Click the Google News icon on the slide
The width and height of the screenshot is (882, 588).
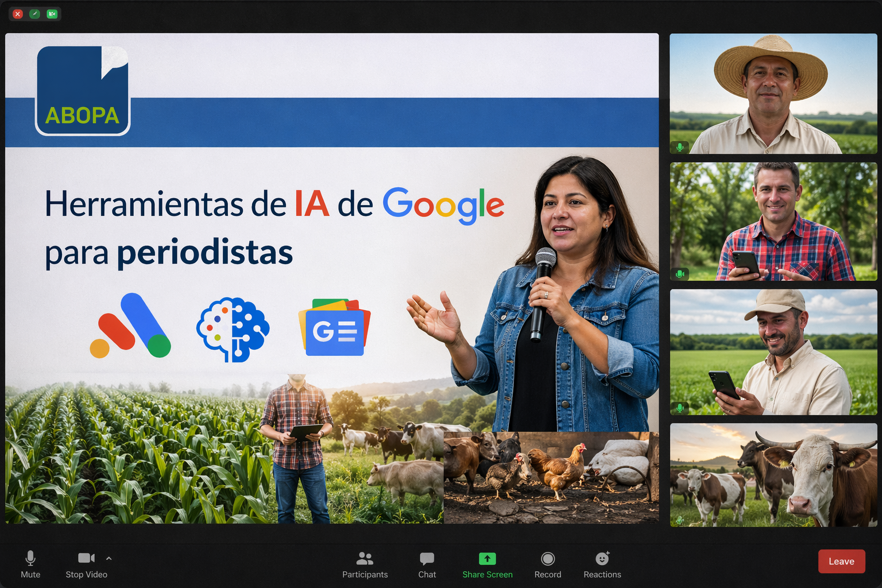(334, 328)
